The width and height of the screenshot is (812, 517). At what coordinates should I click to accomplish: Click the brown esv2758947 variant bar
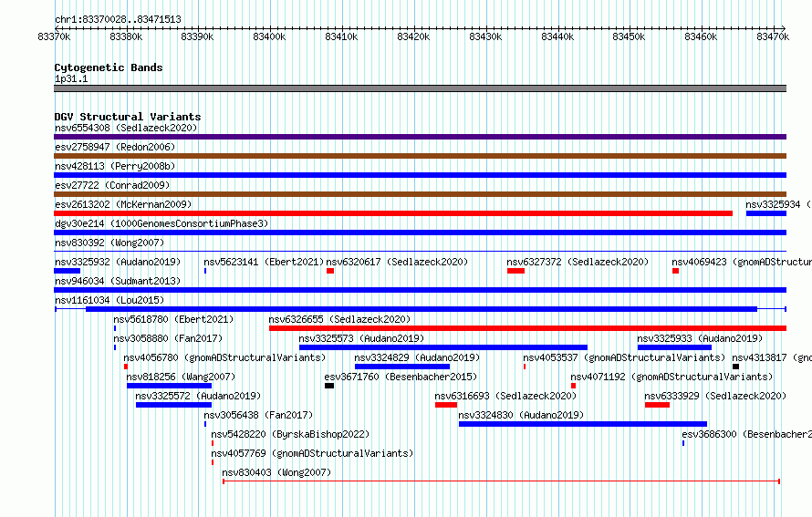coord(420,156)
